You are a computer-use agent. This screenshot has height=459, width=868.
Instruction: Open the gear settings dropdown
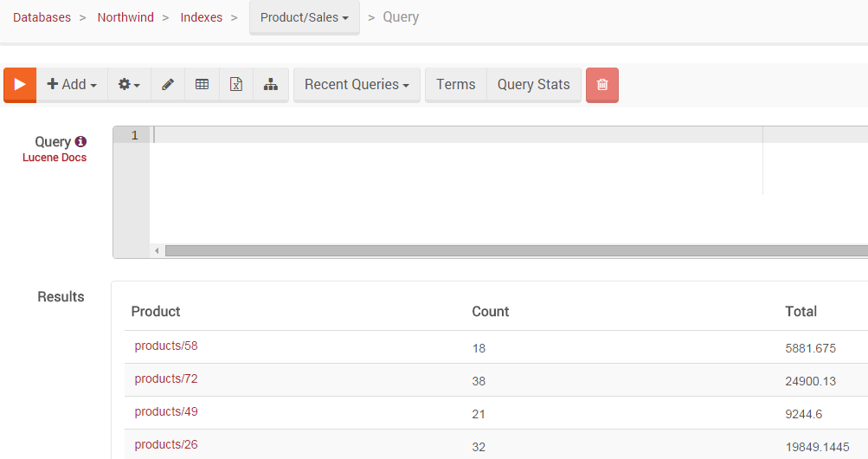129,85
